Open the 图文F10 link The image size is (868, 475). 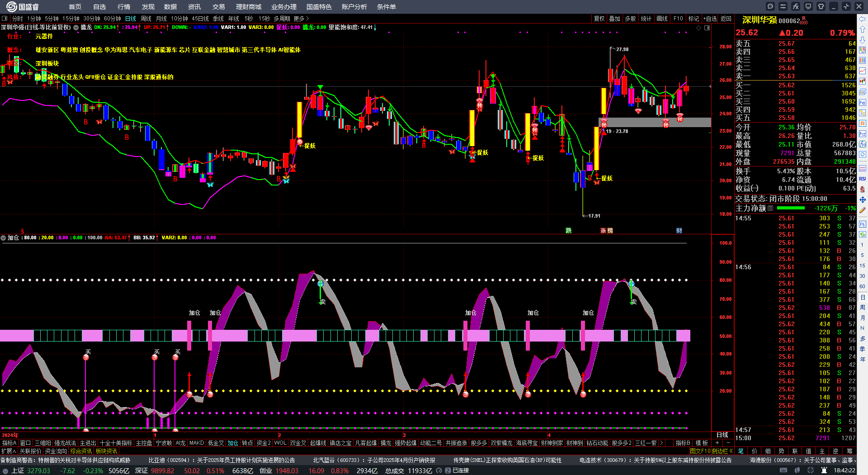point(700,451)
